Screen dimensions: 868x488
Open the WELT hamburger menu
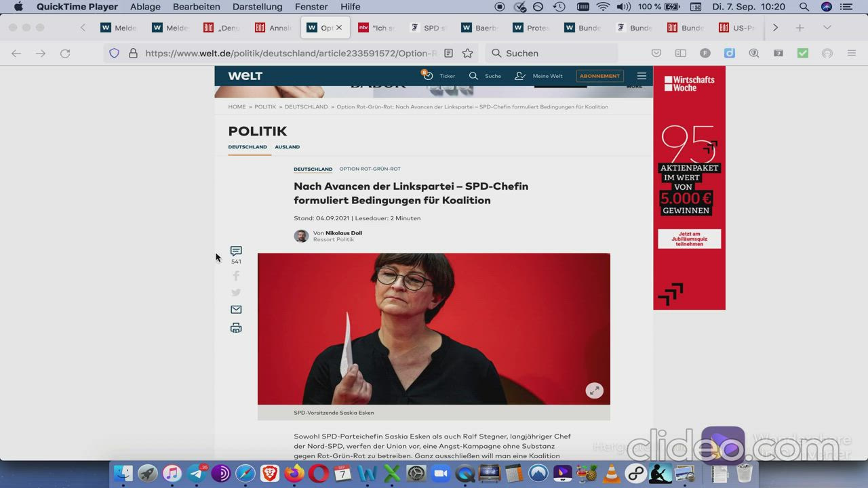642,76
